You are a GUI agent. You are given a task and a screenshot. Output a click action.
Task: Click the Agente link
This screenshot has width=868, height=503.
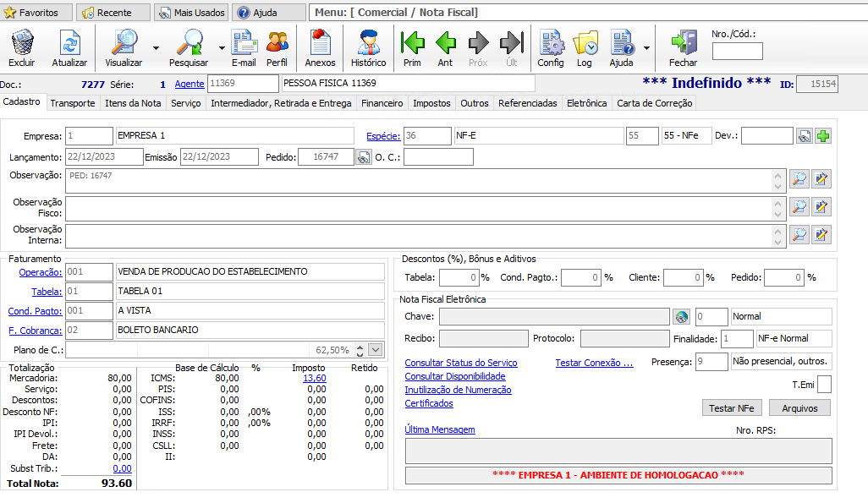click(x=190, y=84)
